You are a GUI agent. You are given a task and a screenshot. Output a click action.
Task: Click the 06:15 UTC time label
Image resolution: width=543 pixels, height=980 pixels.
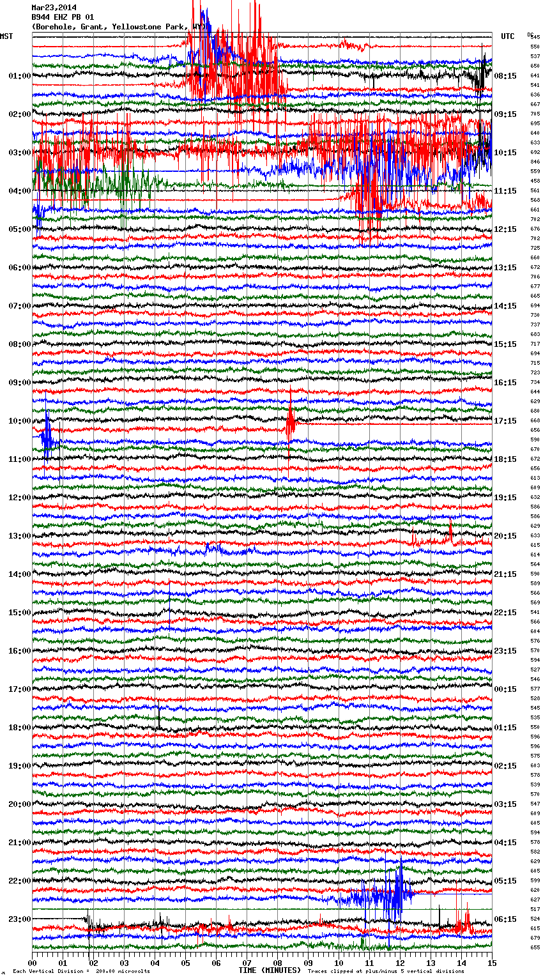click(x=505, y=919)
